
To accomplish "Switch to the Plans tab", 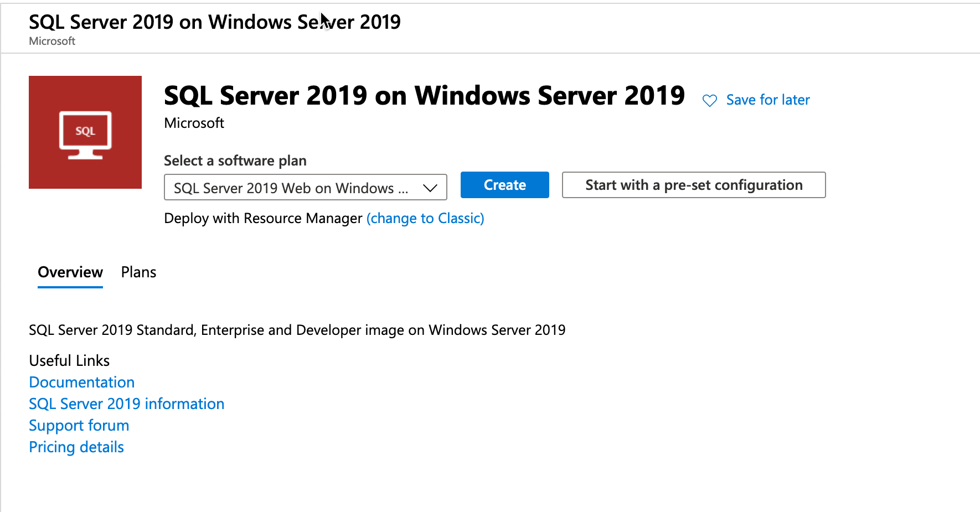I will (138, 272).
